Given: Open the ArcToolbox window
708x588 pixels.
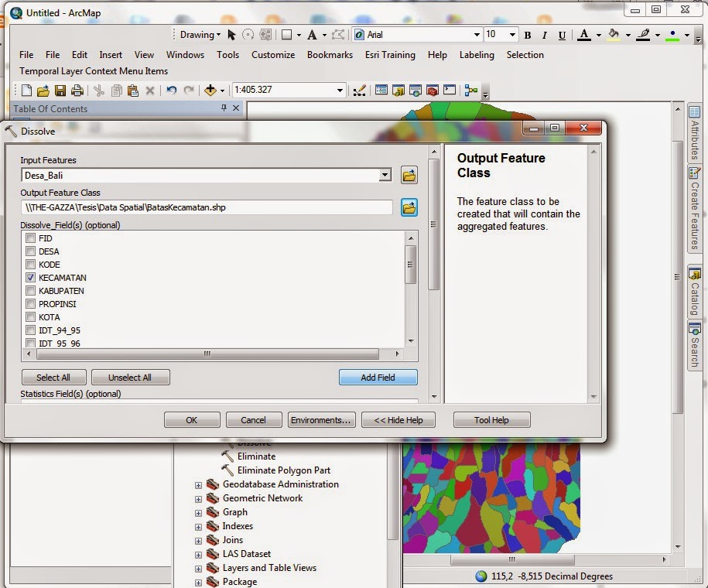Looking at the screenshot, I should pyautogui.click(x=433, y=91).
